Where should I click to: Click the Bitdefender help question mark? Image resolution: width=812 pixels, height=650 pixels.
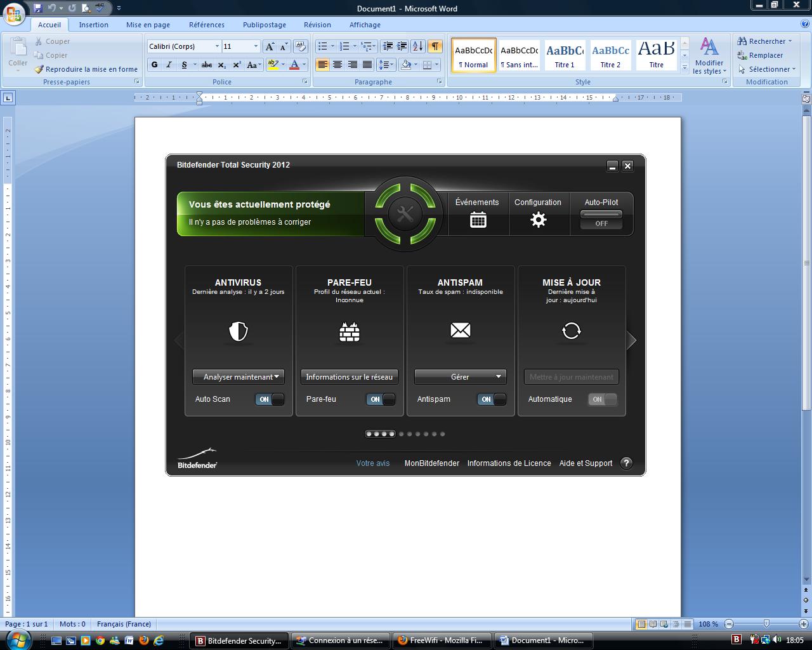(626, 463)
